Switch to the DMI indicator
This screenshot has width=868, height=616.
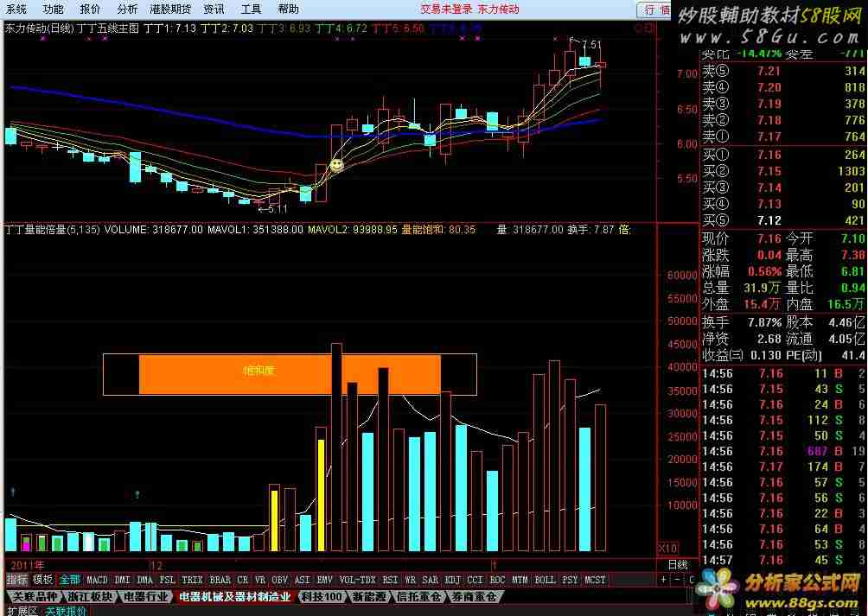[123, 580]
